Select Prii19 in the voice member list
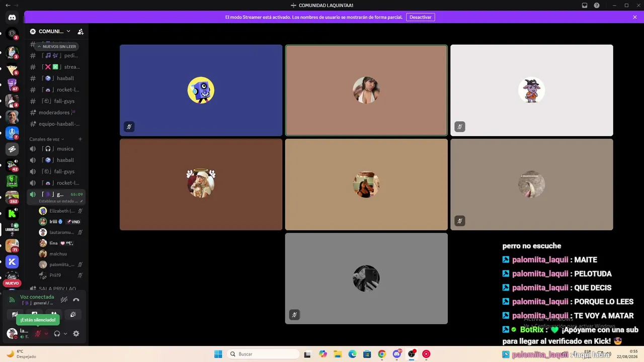 [61, 276]
